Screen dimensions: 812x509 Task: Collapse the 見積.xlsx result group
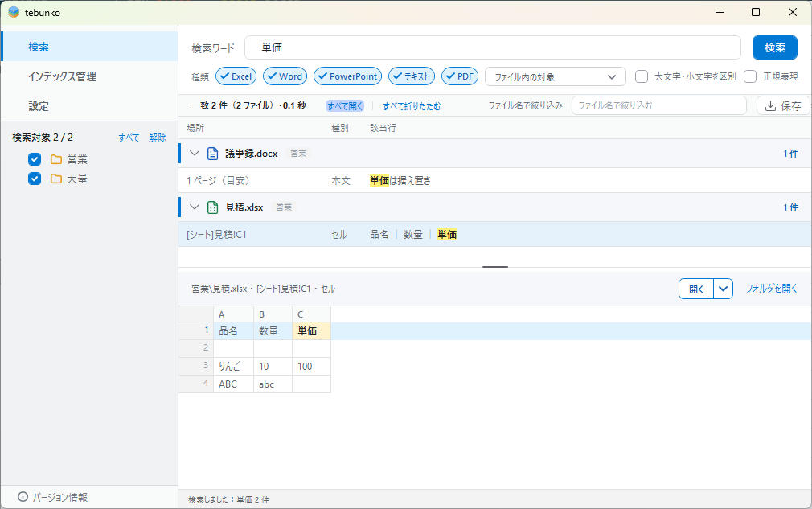(195, 207)
